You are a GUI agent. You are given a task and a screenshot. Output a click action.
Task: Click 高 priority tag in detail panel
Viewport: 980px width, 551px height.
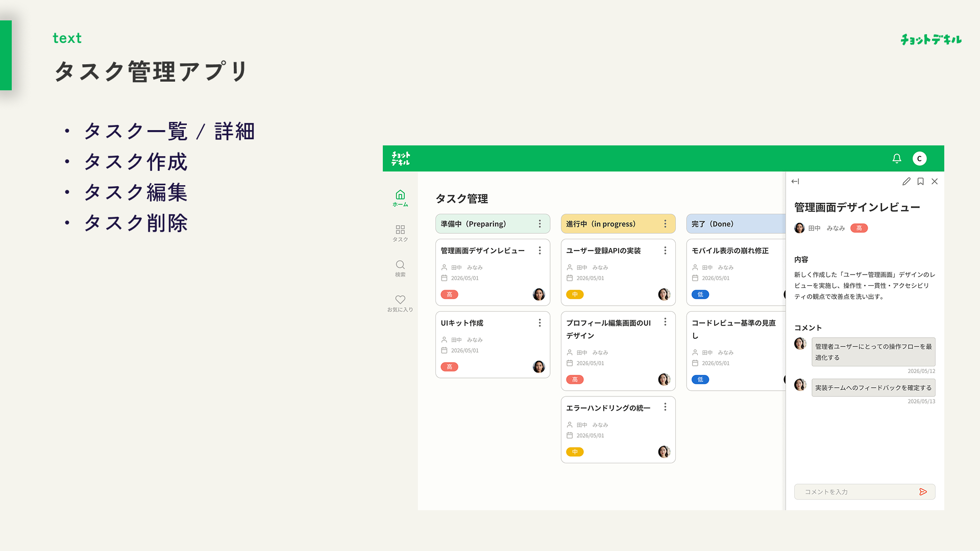tap(859, 228)
